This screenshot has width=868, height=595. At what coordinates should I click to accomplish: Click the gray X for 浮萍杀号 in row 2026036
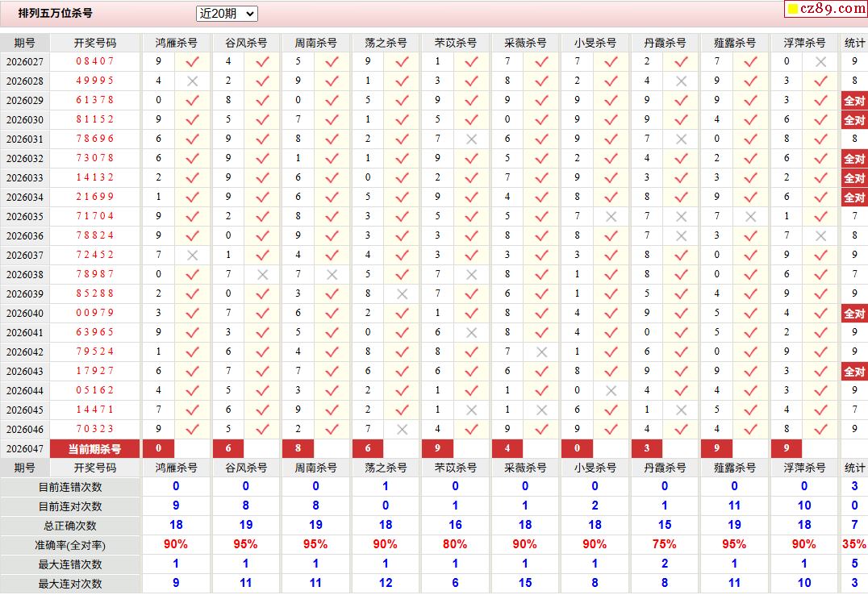pos(820,236)
